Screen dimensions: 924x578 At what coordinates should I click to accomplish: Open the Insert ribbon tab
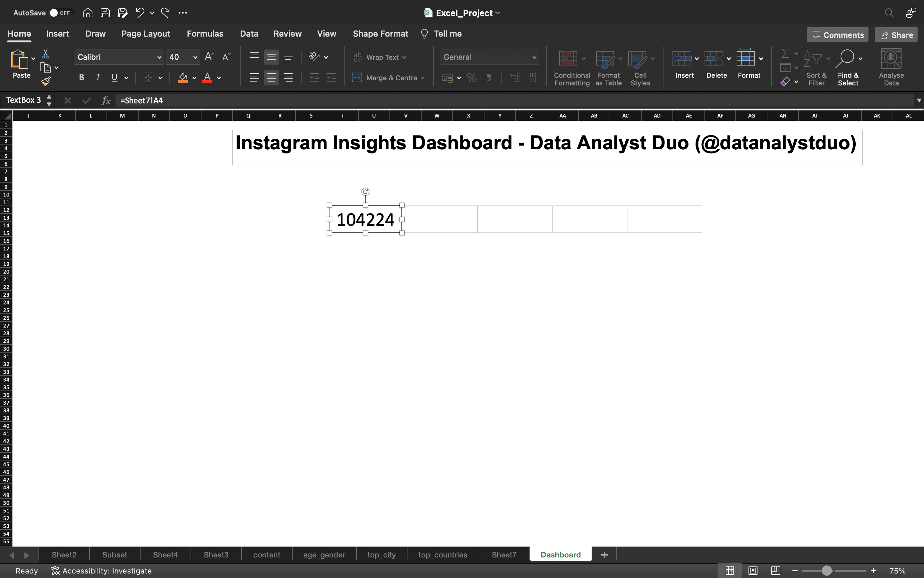58,34
